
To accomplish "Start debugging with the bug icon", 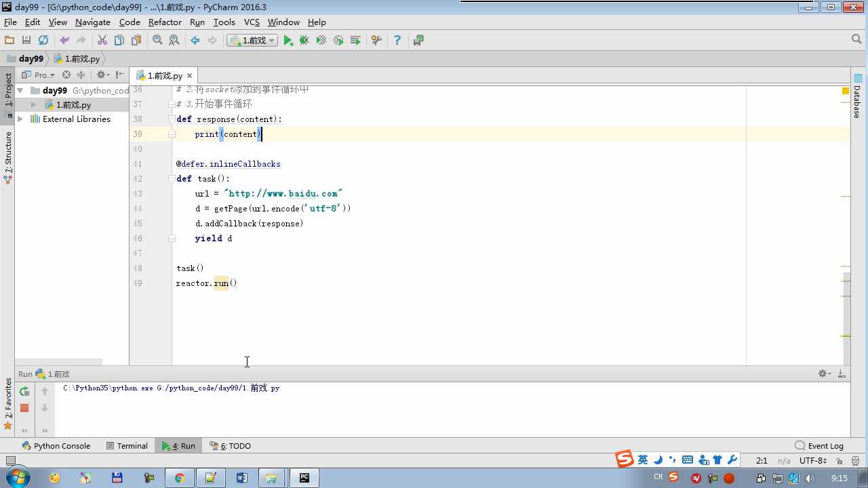I will [304, 41].
